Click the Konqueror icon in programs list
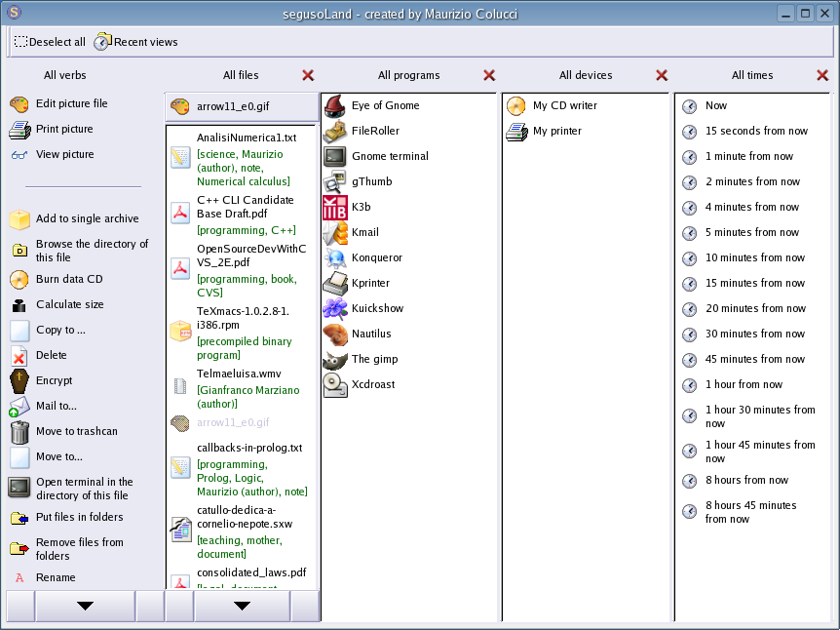Image resolution: width=840 pixels, height=630 pixels. tap(335, 257)
